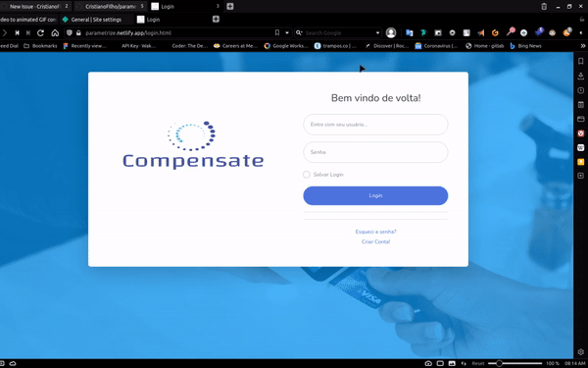Toggle image loading in status bar

(x=452, y=363)
